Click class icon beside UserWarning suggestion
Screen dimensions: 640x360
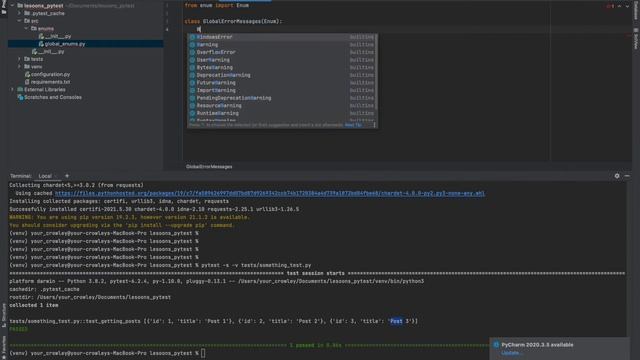[192, 60]
